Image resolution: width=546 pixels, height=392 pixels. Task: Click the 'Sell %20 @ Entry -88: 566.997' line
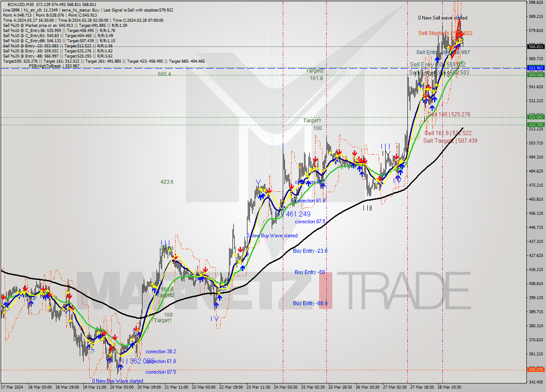coord(58,56)
